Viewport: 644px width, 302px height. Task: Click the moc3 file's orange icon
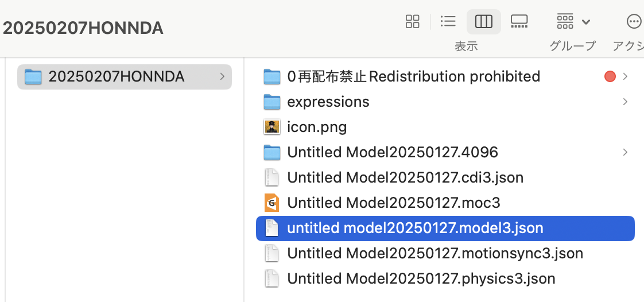271,203
